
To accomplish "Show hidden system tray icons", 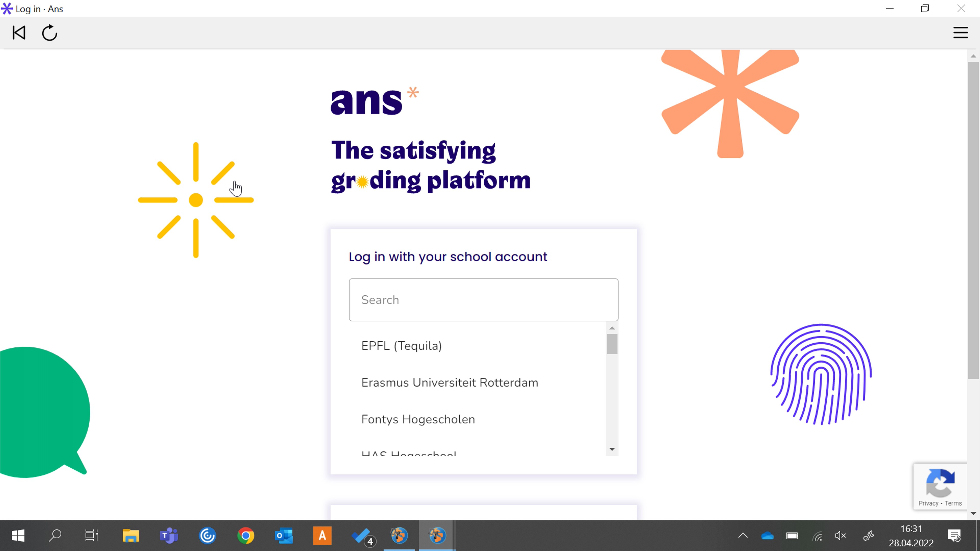I will click(x=743, y=536).
